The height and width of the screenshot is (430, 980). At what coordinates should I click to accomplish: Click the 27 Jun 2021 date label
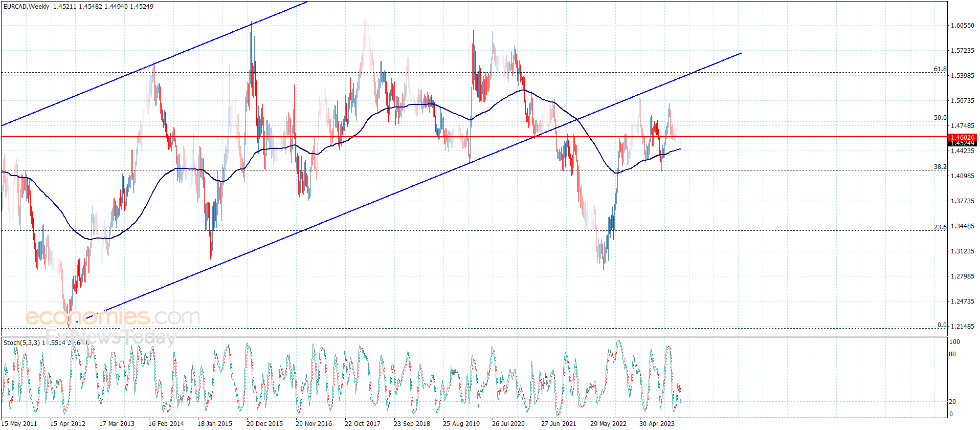[x=559, y=423]
